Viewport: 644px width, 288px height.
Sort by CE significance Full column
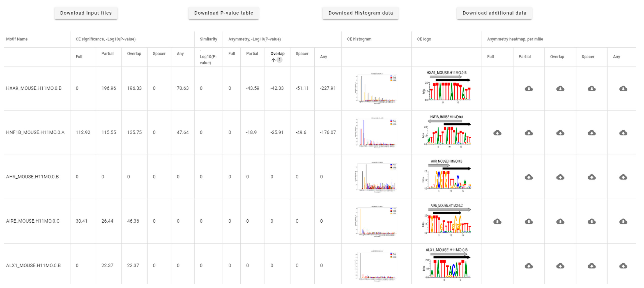pyautogui.click(x=79, y=57)
